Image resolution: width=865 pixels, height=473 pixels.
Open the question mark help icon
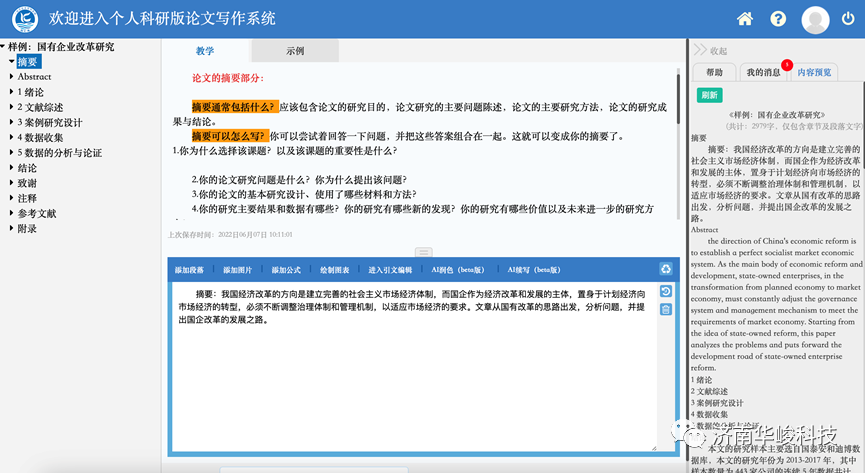778,19
